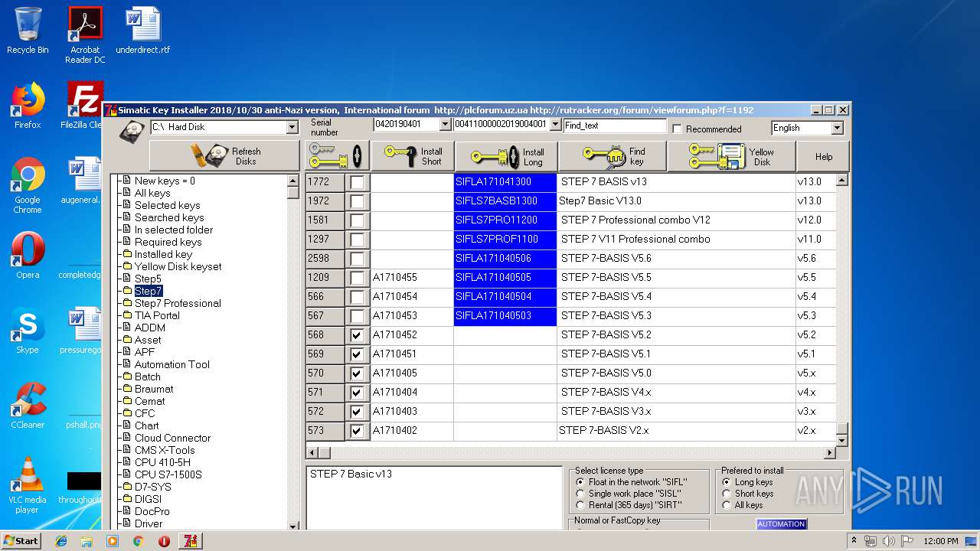Screen dimensions: 980x551
Task: Check the box for Step7 Basic V13.0
Action: click(x=357, y=201)
